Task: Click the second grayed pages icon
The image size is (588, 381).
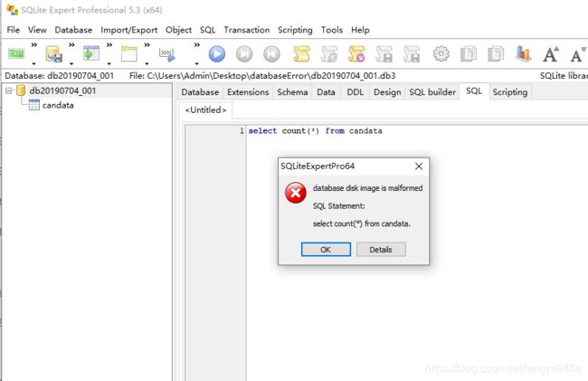Action: tap(496, 53)
